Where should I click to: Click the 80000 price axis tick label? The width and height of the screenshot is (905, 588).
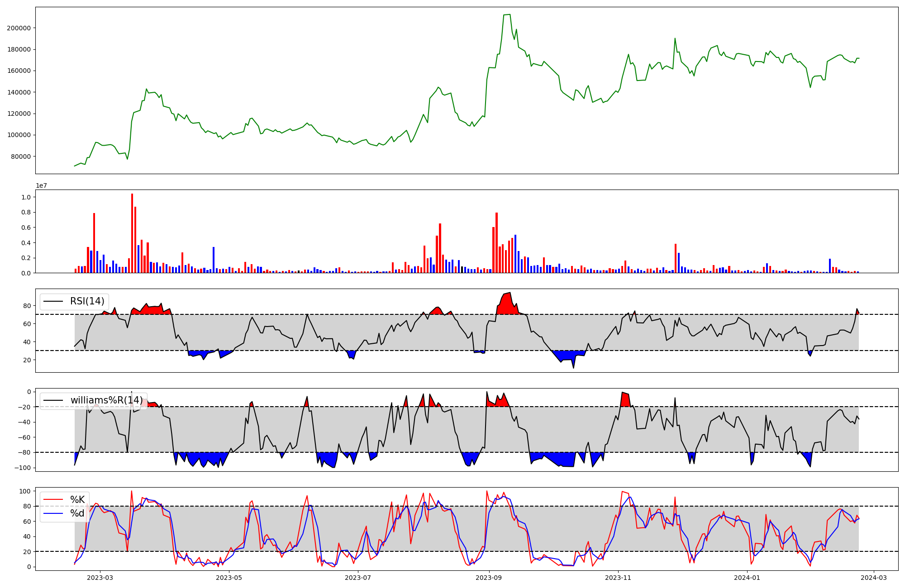tap(21, 156)
